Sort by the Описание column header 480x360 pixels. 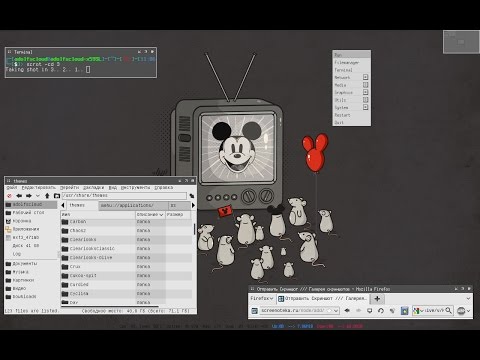pos(150,215)
